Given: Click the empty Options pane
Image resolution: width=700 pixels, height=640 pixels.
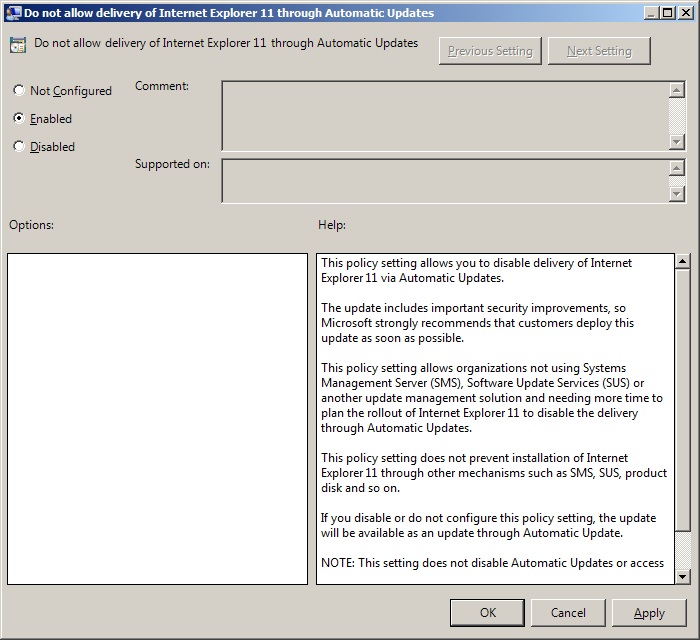Looking at the screenshot, I should pos(157,419).
